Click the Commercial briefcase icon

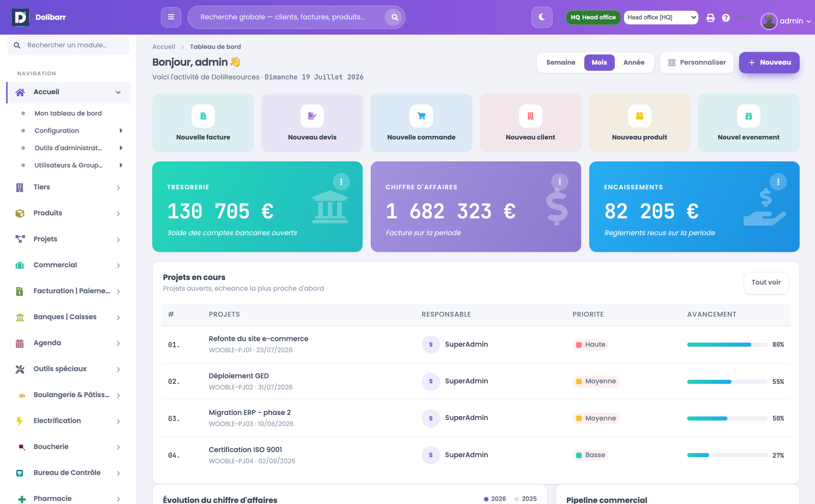20,265
